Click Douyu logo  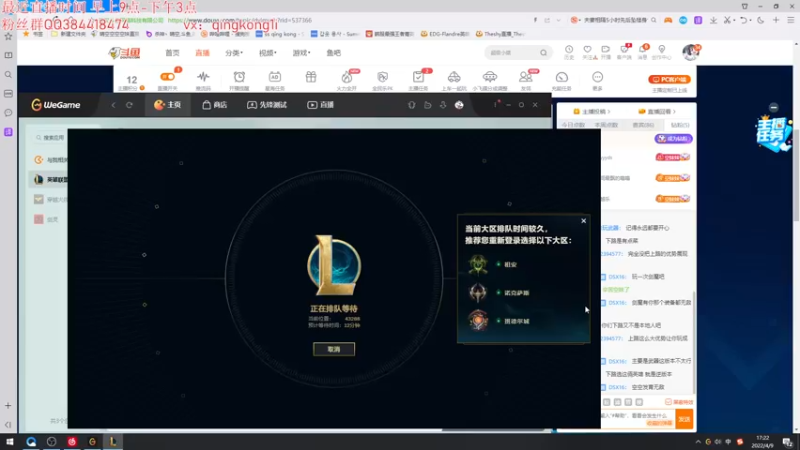pos(124,53)
